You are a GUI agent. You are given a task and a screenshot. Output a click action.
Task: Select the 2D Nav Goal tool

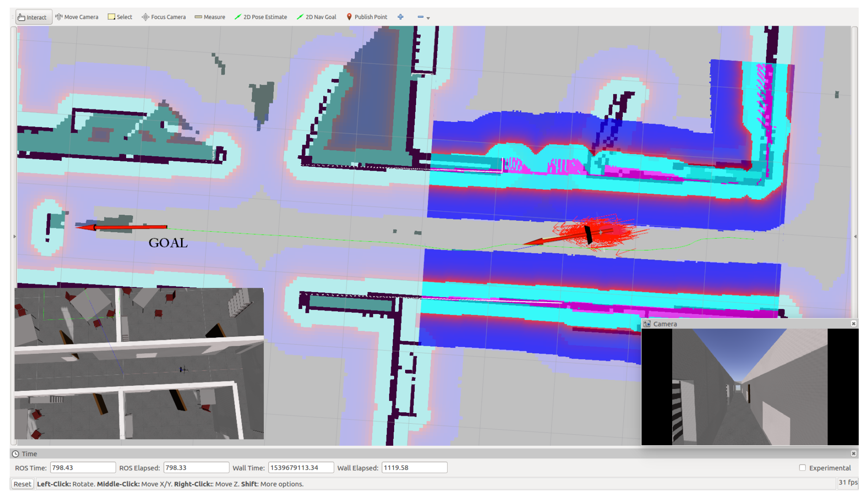point(316,17)
